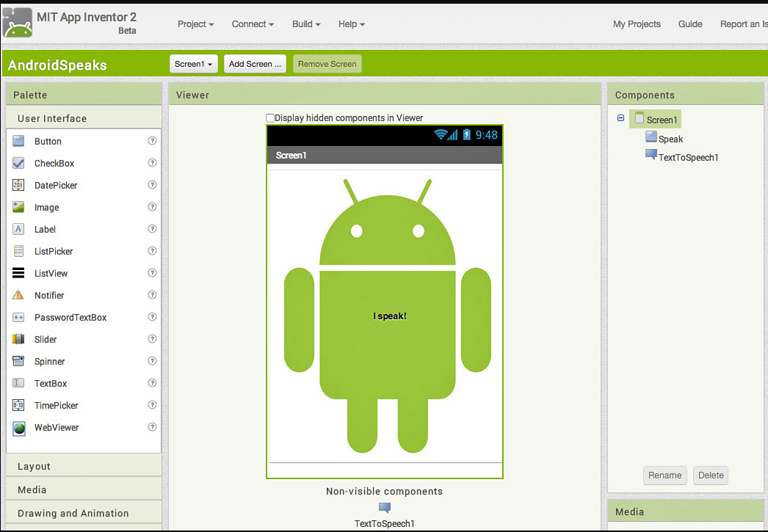768x532 pixels.
Task: Select the TextBox component in the palette
Action: coord(49,383)
